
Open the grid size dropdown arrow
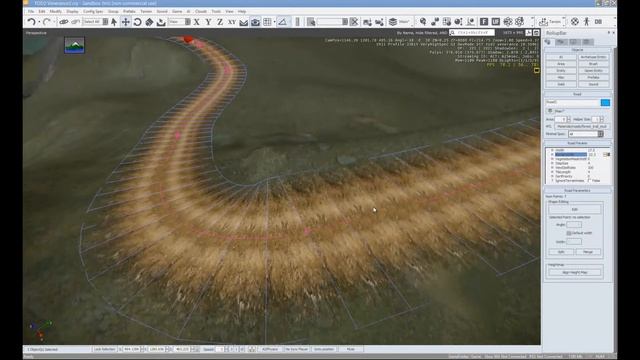coord(274,22)
